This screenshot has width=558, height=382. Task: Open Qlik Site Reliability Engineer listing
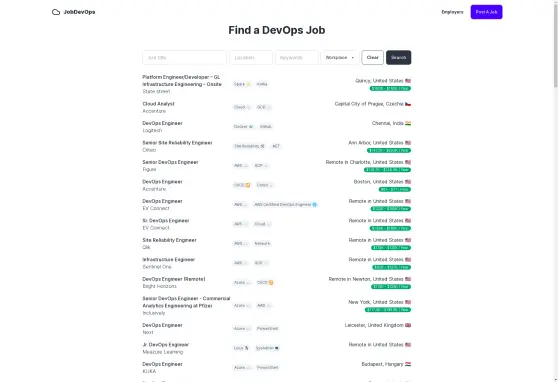[x=169, y=240]
